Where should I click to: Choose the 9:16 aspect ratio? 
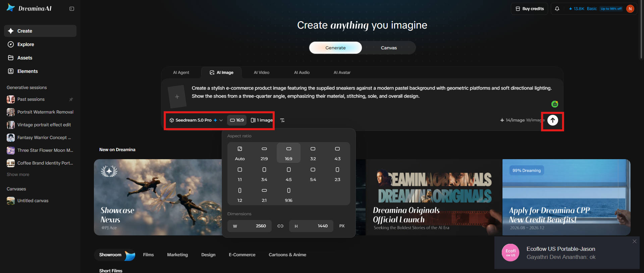[288, 195]
